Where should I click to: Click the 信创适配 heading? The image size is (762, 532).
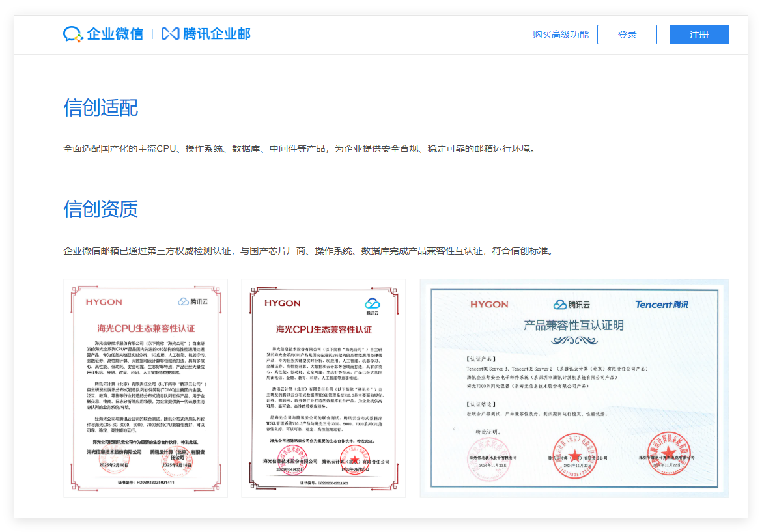click(x=100, y=108)
